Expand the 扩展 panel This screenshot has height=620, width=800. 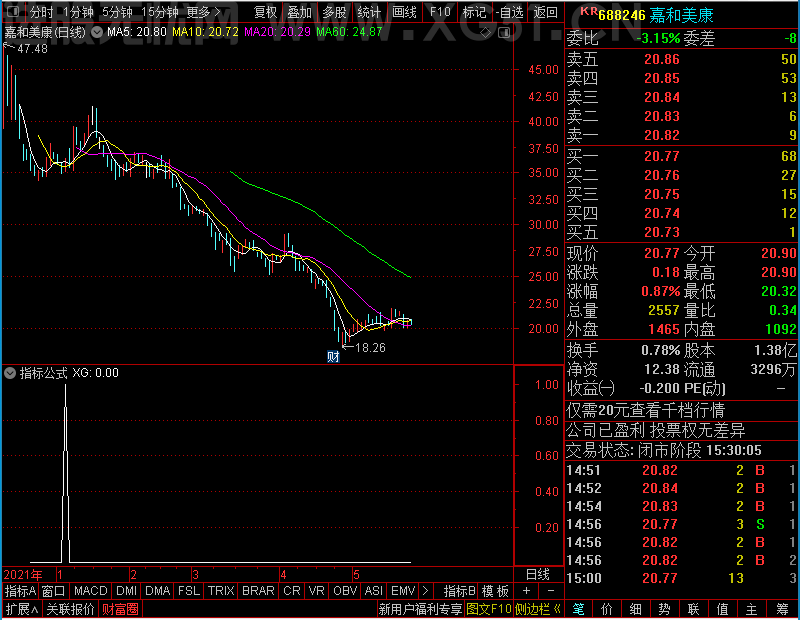22,609
